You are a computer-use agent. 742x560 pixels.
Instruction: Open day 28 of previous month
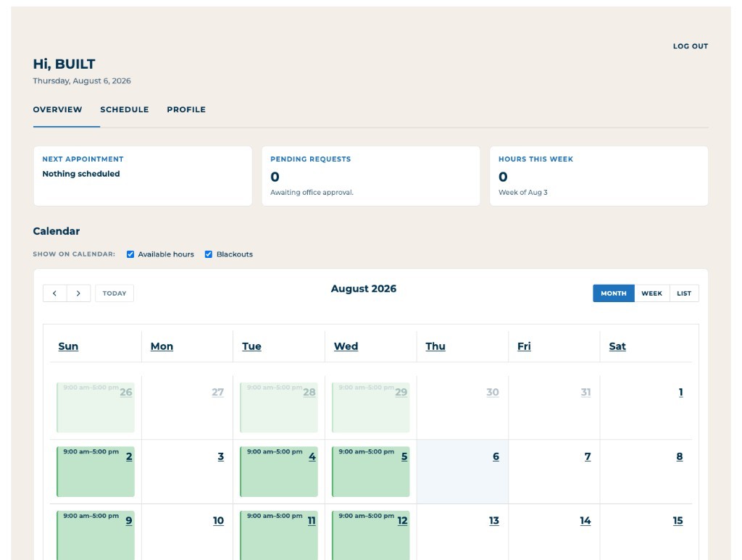click(x=309, y=392)
